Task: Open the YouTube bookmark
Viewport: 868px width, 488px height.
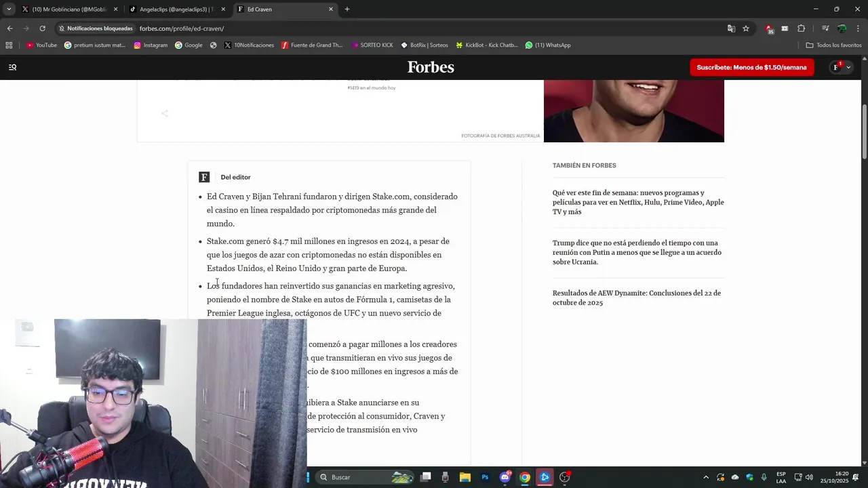Action: point(41,45)
